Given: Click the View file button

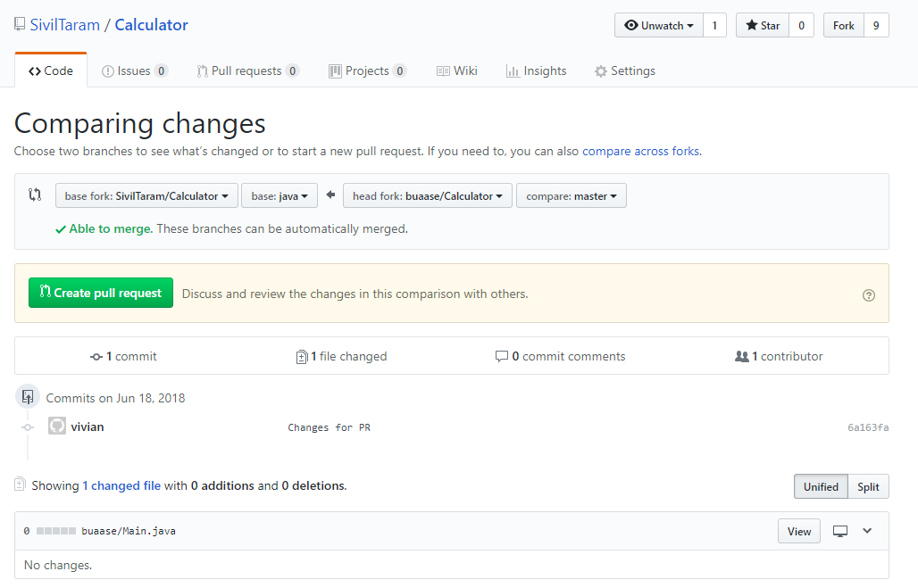Looking at the screenshot, I should coord(799,531).
